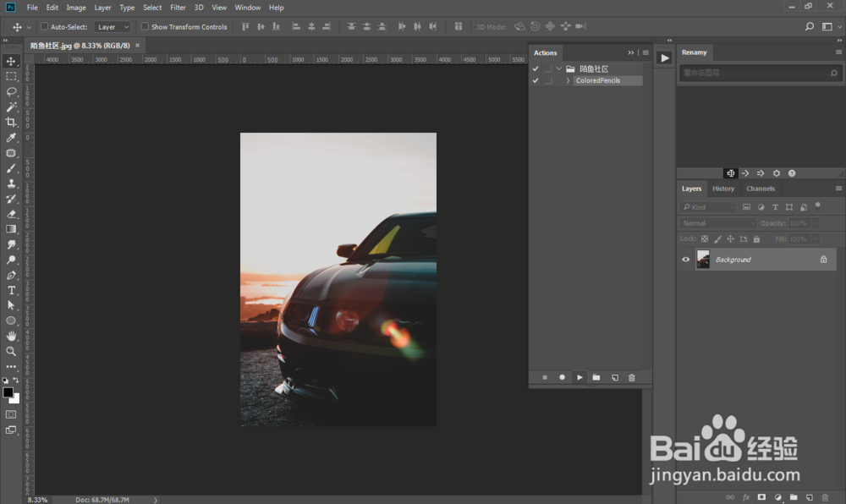Create new action set folder icon
Viewport: 846px width, 504px height.
[x=596, y=377]
